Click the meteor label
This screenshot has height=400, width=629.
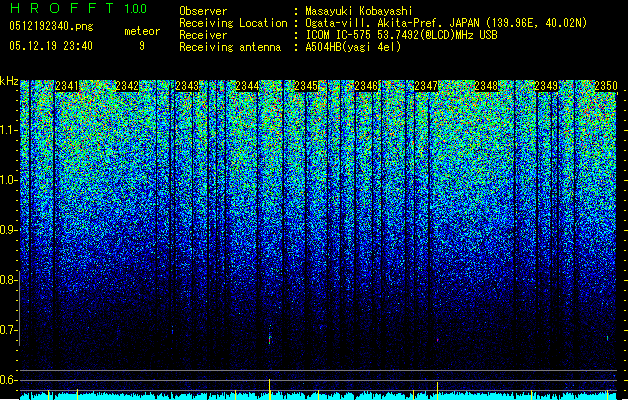pyautogui.click(x=142, y=31)
